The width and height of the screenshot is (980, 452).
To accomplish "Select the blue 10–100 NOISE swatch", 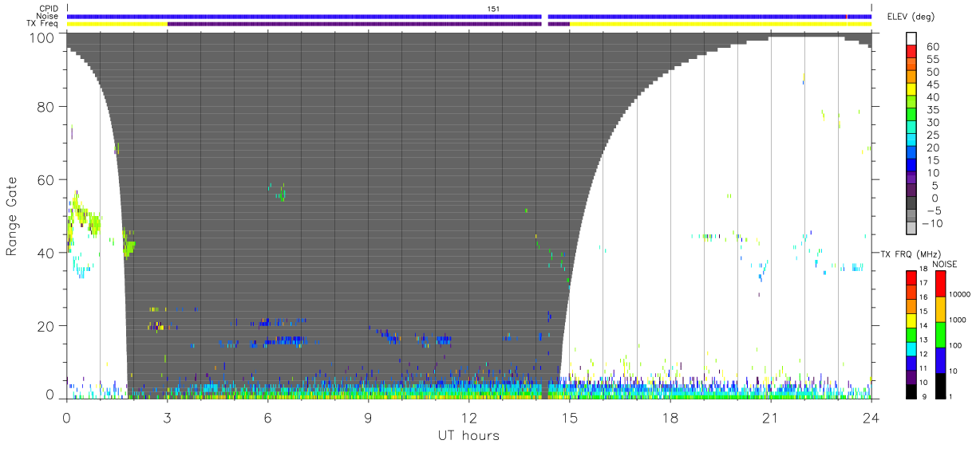I will (940, 360).
